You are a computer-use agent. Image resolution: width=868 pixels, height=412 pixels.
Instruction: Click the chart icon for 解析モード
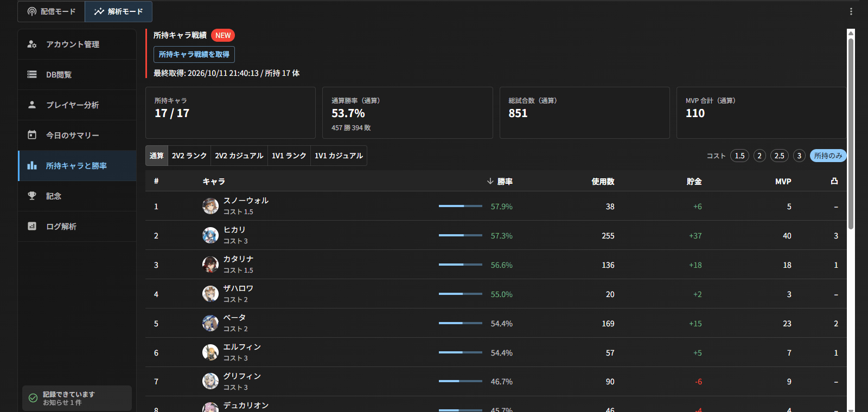[99, 11]
